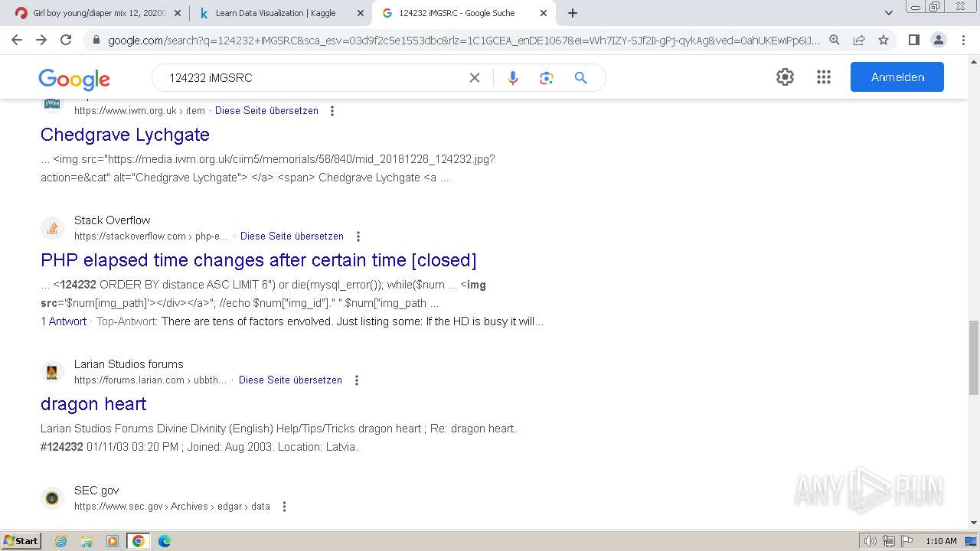Open zoom magnifier in address bar

tap(835, 40)
